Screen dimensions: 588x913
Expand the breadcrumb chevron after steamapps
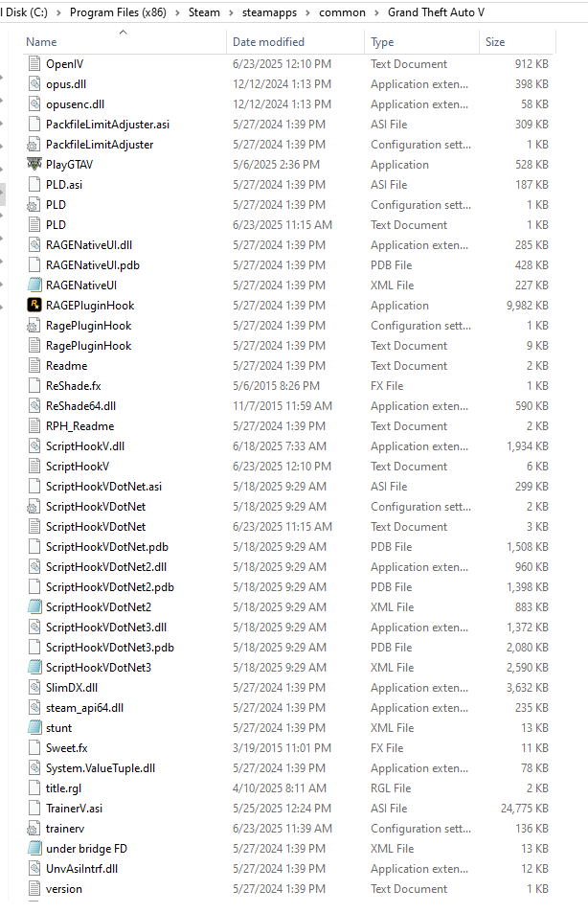(x=308, y=12)
